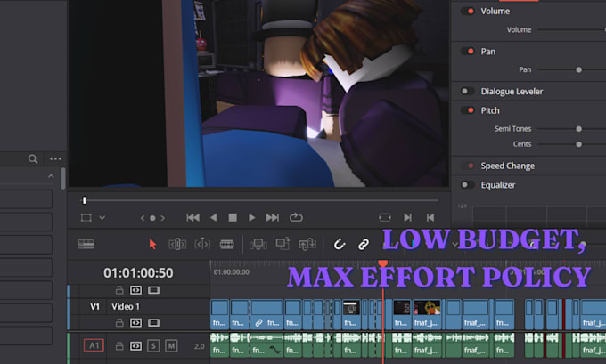Viewport: 606px width, 364px height.
Task: Collapse the left panel with up chevron
Action: coord(51,176)
